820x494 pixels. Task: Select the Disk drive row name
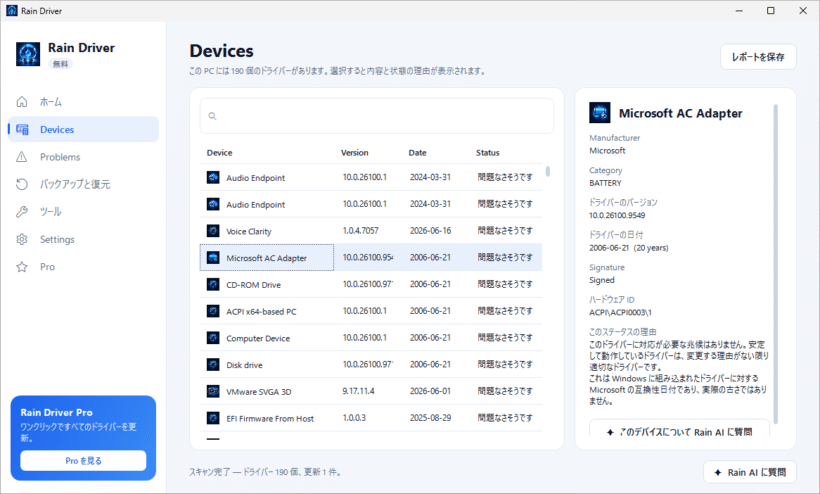pos(244,365)
